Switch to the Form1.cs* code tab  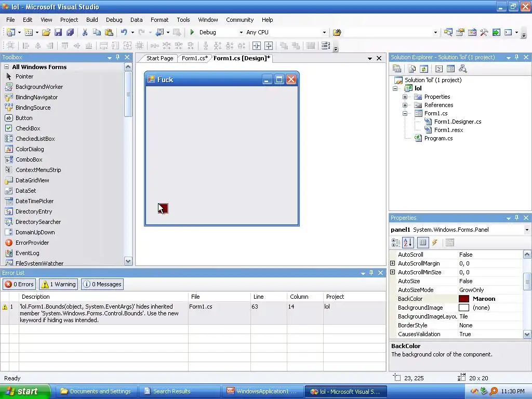coord(195,58)
